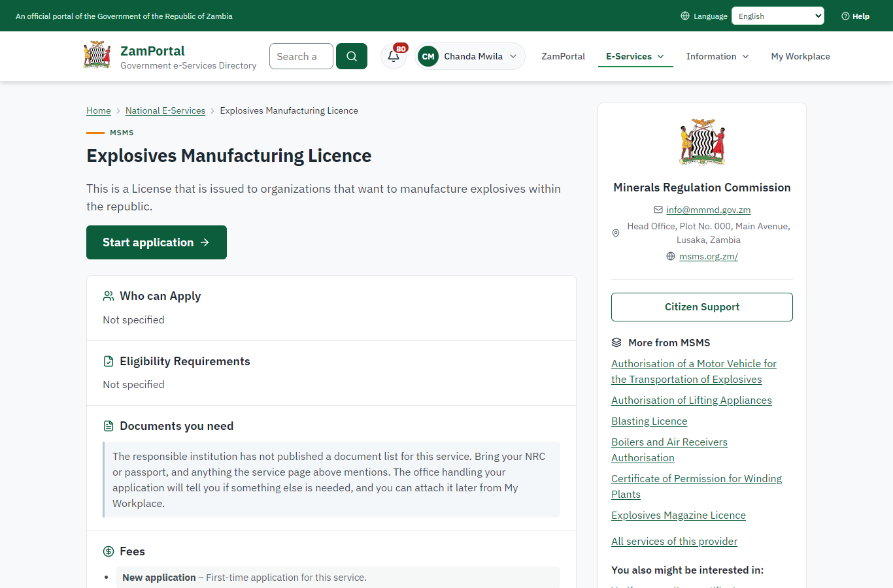This screenshot has height=588, width=893.
Task: Click the Eligibility Requirements document icon
Action: [x=109, y=361]
